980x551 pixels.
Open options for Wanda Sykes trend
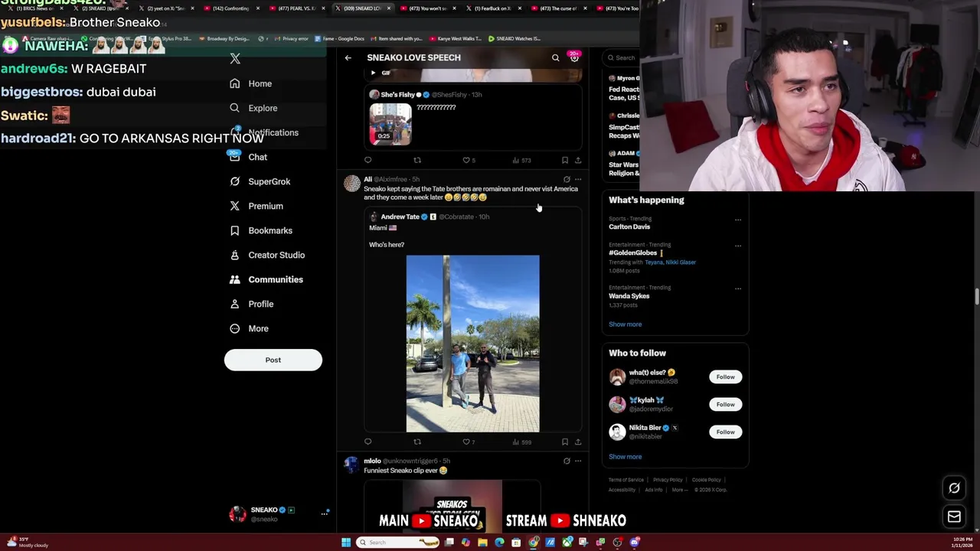pyautogui.click(x=738, y=289)
